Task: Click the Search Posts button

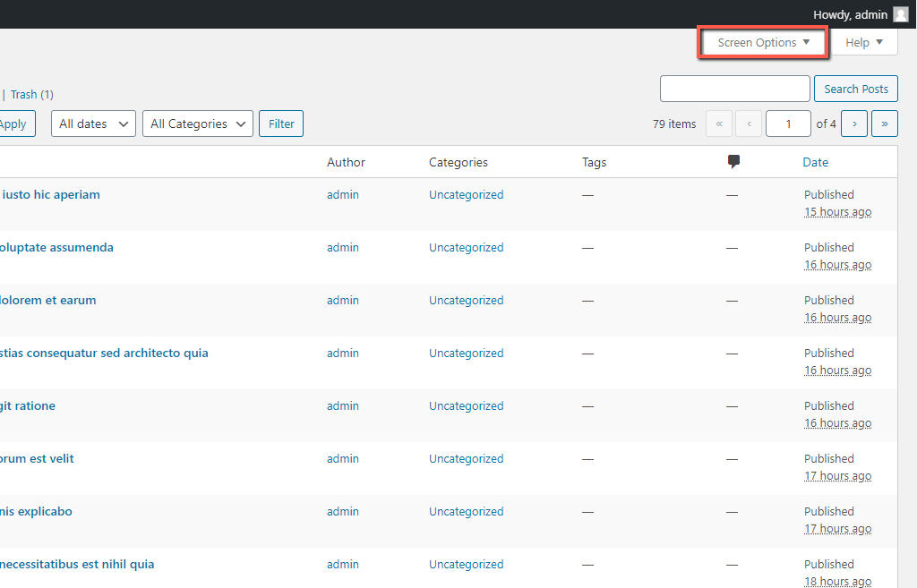Action: (x=855, y=89)
